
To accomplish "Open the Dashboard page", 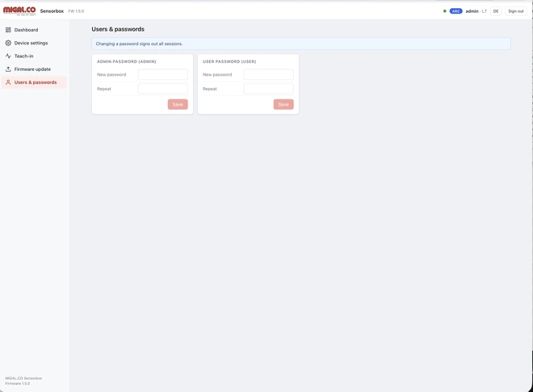I will pos(34,30).
